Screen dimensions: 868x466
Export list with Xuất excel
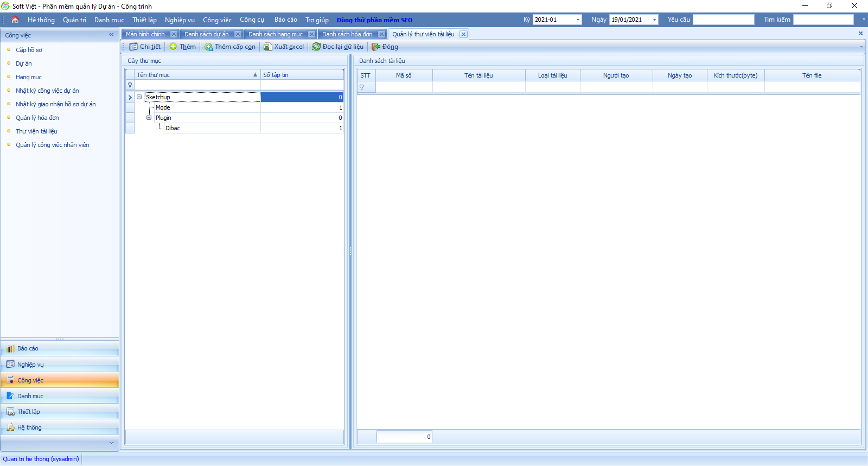(x=284, y=47)
